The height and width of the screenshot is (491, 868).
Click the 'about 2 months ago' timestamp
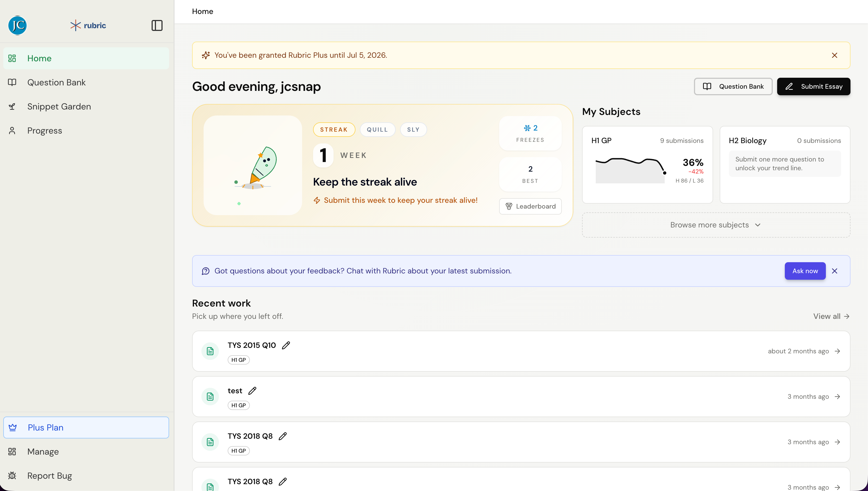798,351
